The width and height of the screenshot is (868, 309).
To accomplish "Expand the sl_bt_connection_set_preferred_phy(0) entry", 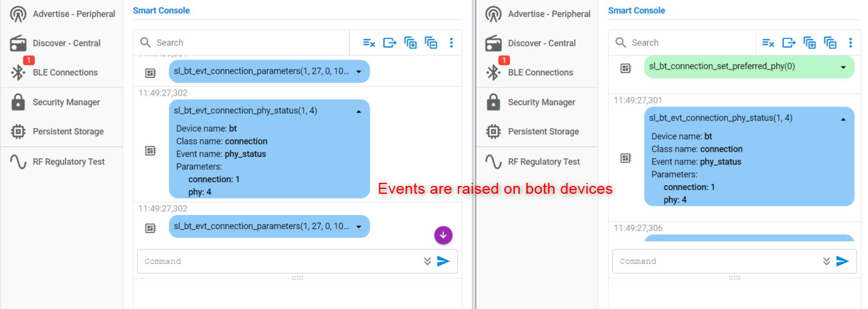I will [844, 67].
